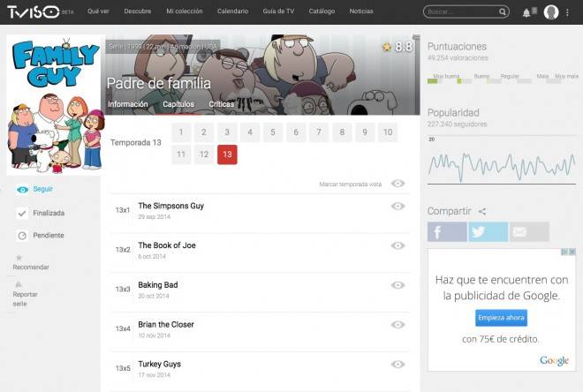Image resolution: width=583 pixels, height=392 pixels.
Task: Toggle Marcar temporada vista eye
Action: (x=397, y=184)
